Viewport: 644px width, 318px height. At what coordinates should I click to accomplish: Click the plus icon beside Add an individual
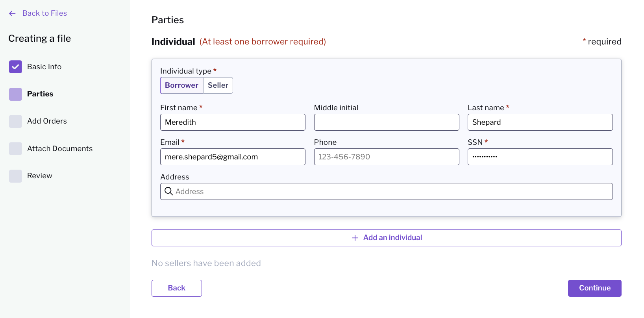[355, 238]
